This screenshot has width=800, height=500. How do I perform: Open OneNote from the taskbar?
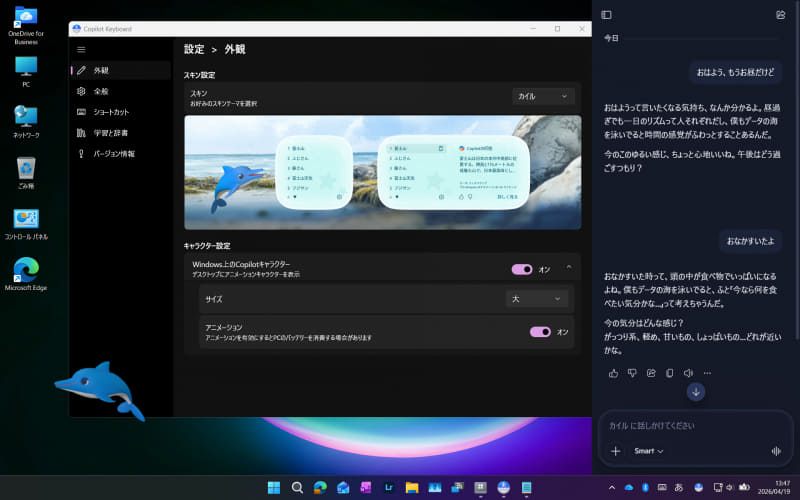pyautogui.click(x=366, y=488)
